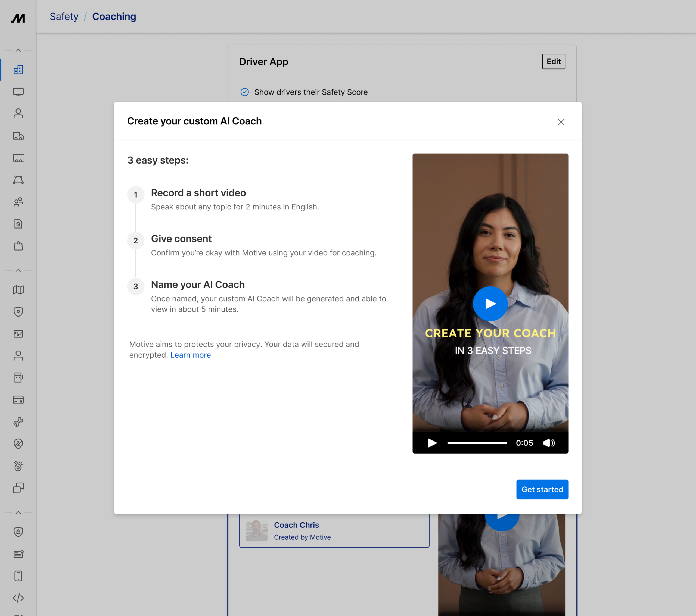
Task: Play the video with the big blue button
Action: (490, 304)
